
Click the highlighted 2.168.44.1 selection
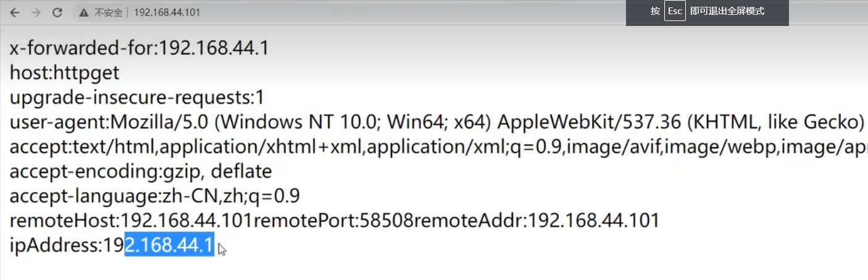click(169, 245)
